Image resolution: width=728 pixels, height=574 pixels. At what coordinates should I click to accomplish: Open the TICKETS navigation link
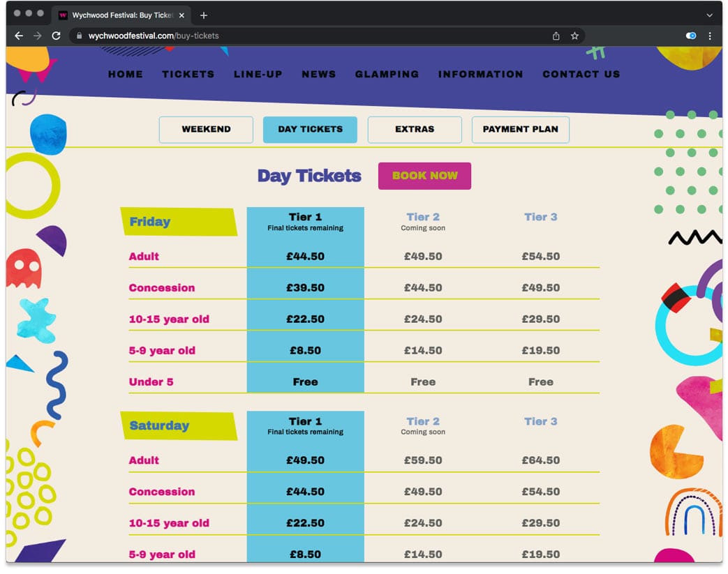click(x=188, y=74)
